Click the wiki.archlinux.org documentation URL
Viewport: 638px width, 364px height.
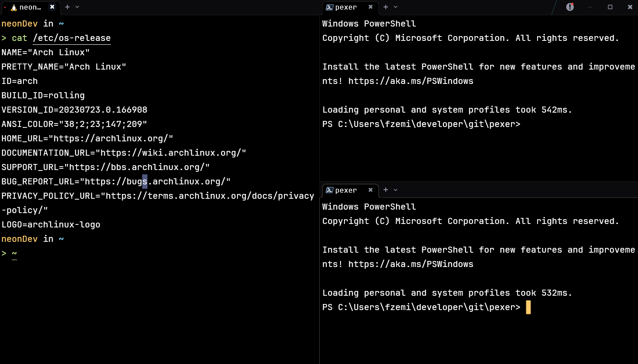pyautogui.click(x=171, y=153)
